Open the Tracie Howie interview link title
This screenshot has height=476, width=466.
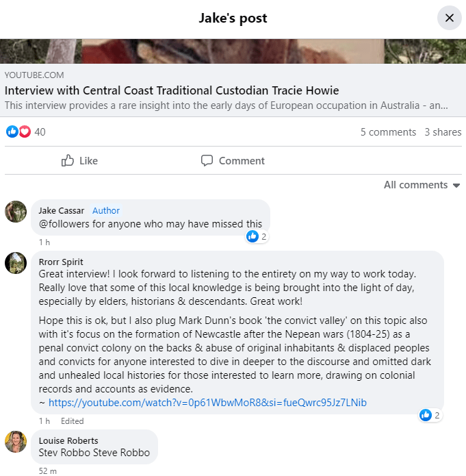(172, 90)
